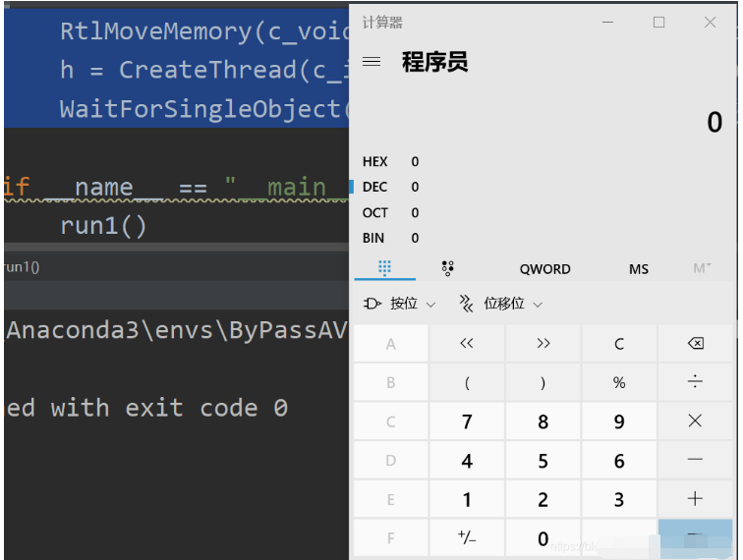The width and height of the screenshot is (743, 560).
Task: Change the QWORD word size
Action: (544, 269)
